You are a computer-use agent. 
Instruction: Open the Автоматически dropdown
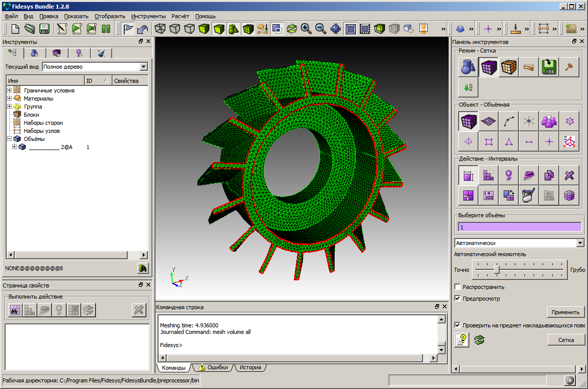pyautogui.click(x=580, y=243)
